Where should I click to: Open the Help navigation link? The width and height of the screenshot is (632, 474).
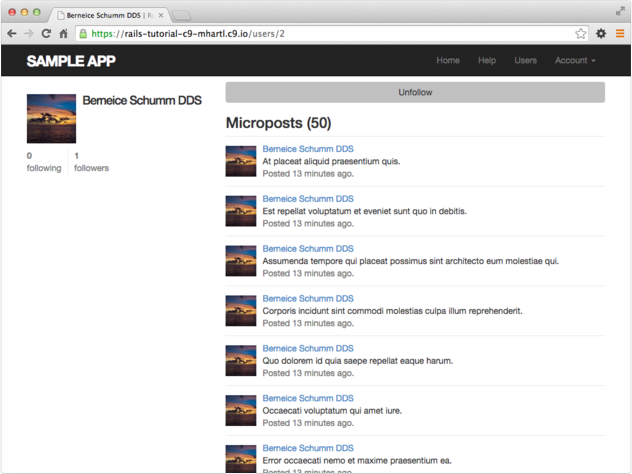487,60
